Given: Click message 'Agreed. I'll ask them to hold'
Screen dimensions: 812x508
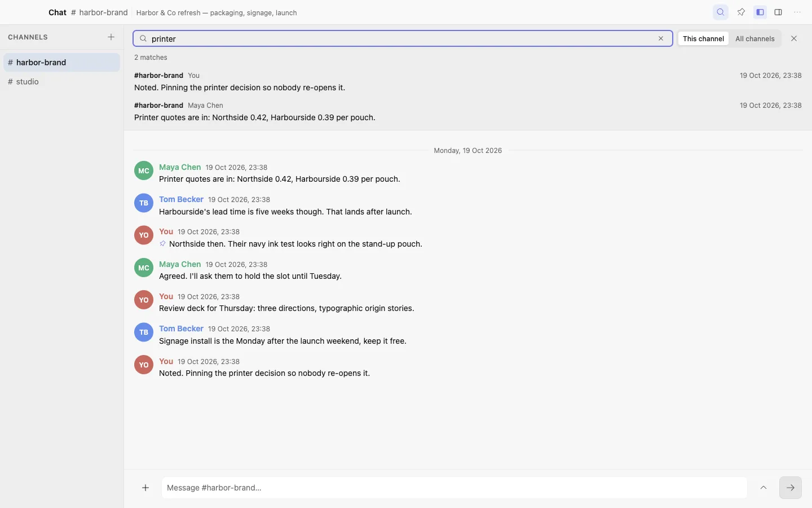Looking at the screenshot, I should [x=250, y=276].
